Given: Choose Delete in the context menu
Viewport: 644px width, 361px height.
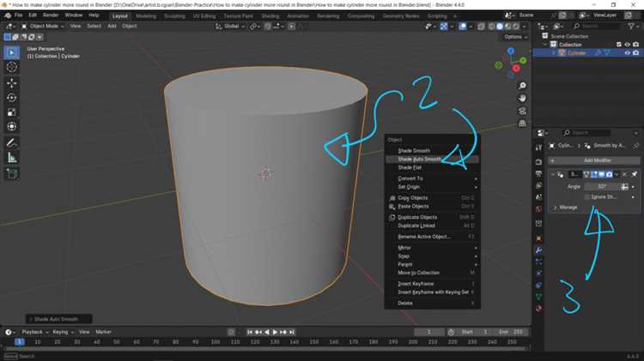Looking at the screenshot, I should coord(433,304).
